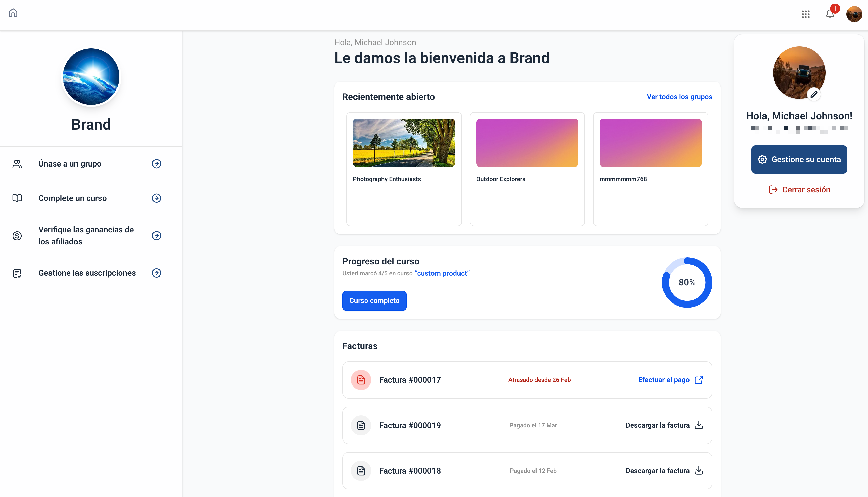
Task: Open the apps grid menu icon
Action: click(806, 14)
